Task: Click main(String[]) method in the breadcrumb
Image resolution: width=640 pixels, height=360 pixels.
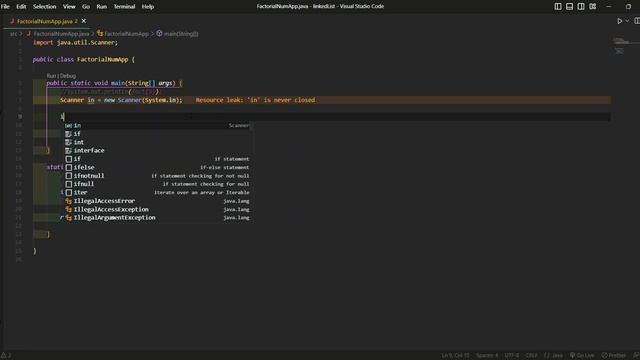Action: (x=181, y=34)
